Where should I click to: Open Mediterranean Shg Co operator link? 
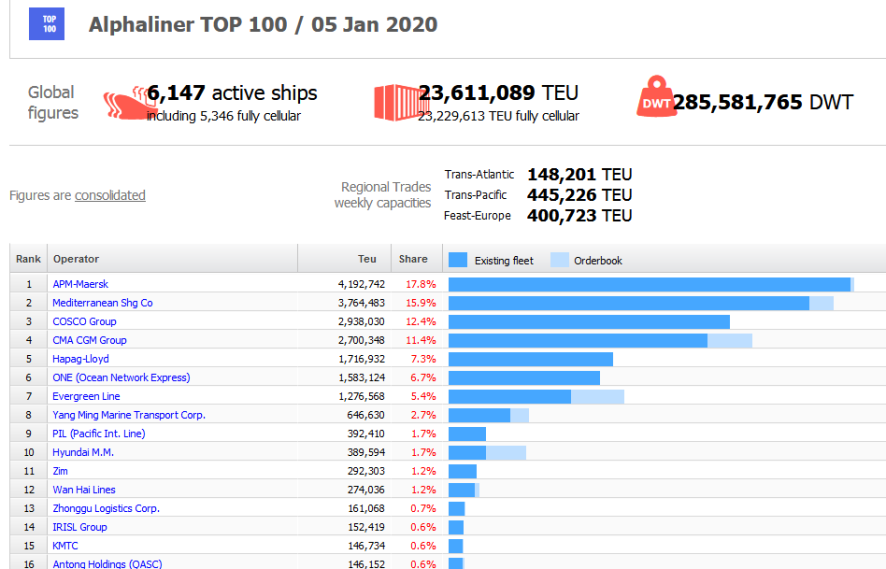coord(102,303)
